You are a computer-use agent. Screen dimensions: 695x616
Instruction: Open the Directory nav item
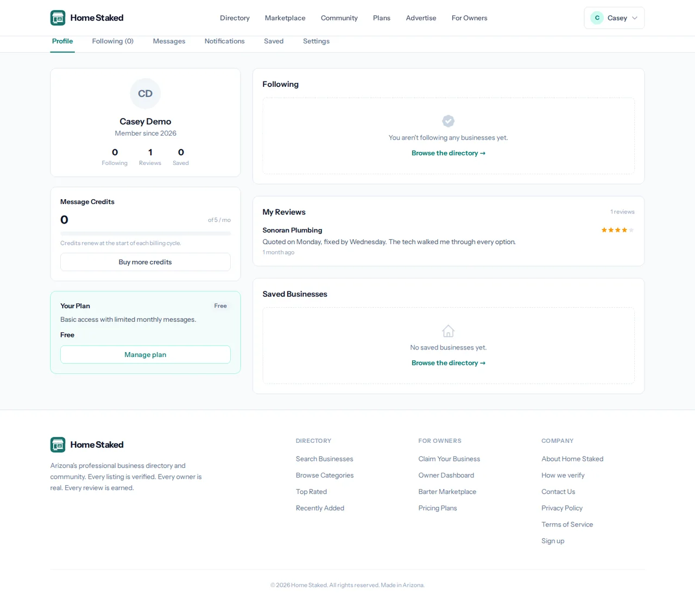(235, 18)
